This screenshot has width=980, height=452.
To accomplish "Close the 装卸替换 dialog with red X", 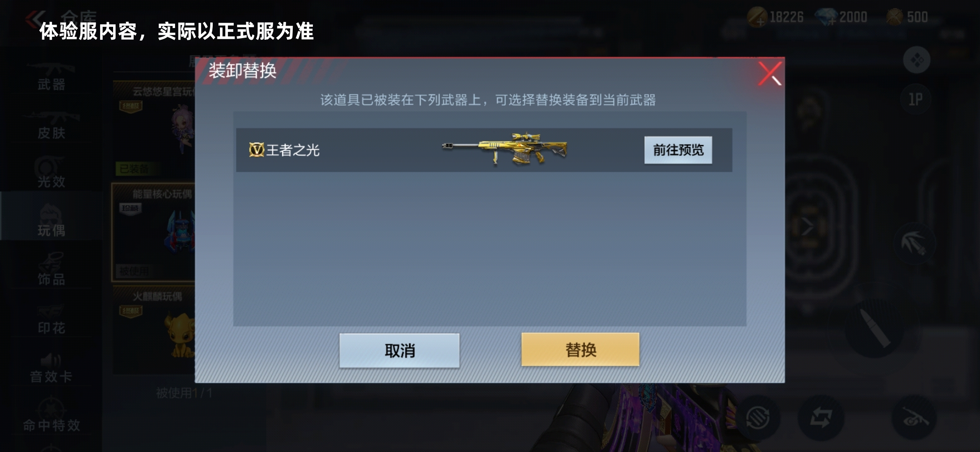I will coord(770,73).
